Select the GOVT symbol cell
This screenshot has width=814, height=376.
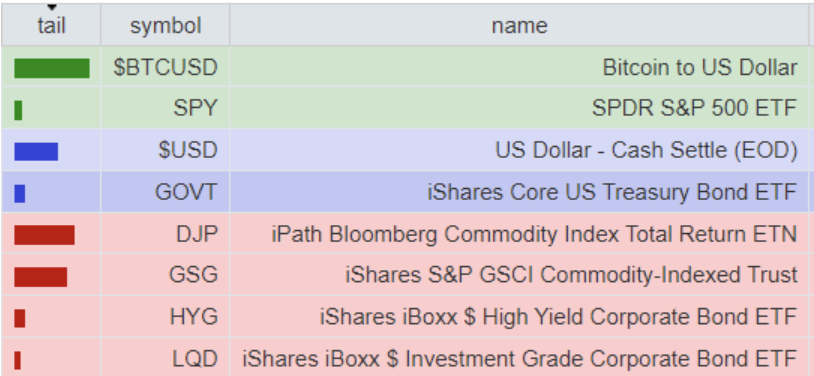tap(165, 192)
